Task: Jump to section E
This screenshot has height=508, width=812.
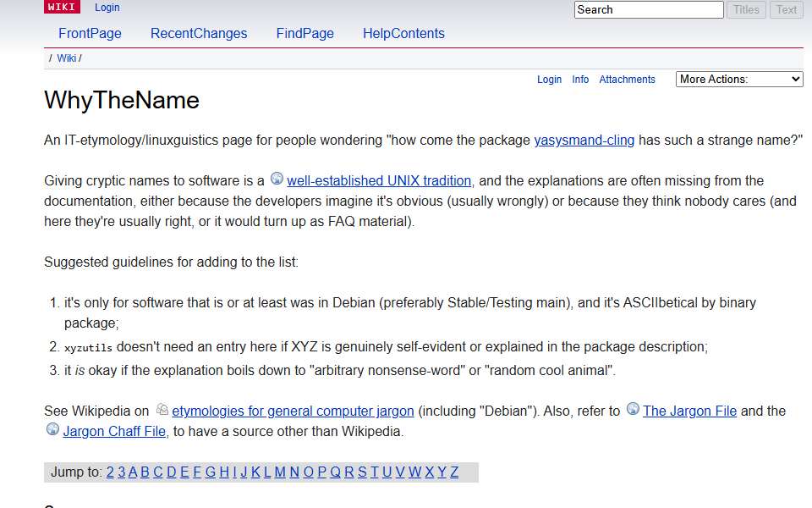Action: click(184, 472)
